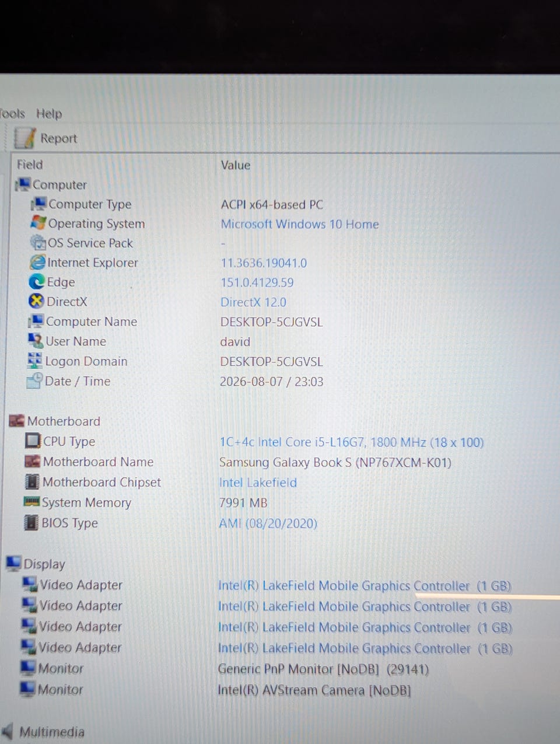Click the Multimedia speaker icon
The image size is (560, 744).
8,731
